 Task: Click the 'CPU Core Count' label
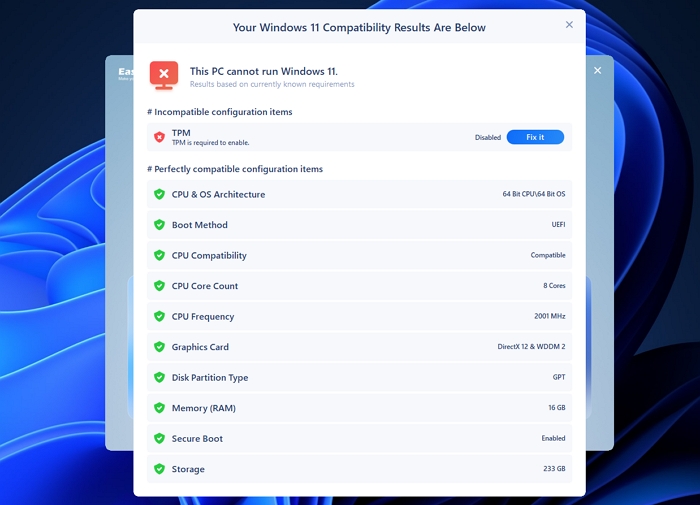point(205,286)
